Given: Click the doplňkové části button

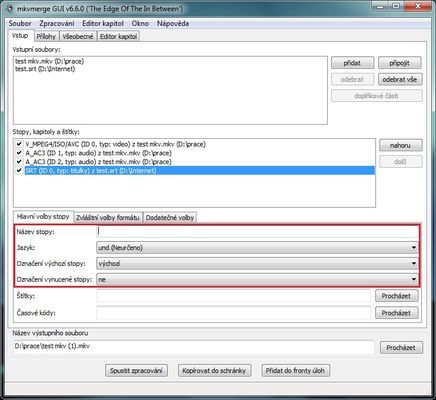Looking at the screenshot, I should pyautogui.click(x=377, y=96).
